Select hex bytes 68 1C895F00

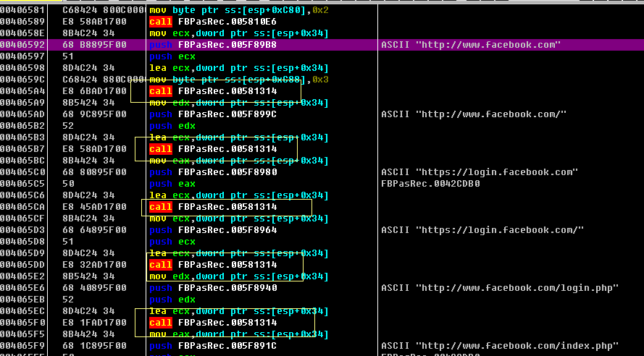tap(94, 345)
